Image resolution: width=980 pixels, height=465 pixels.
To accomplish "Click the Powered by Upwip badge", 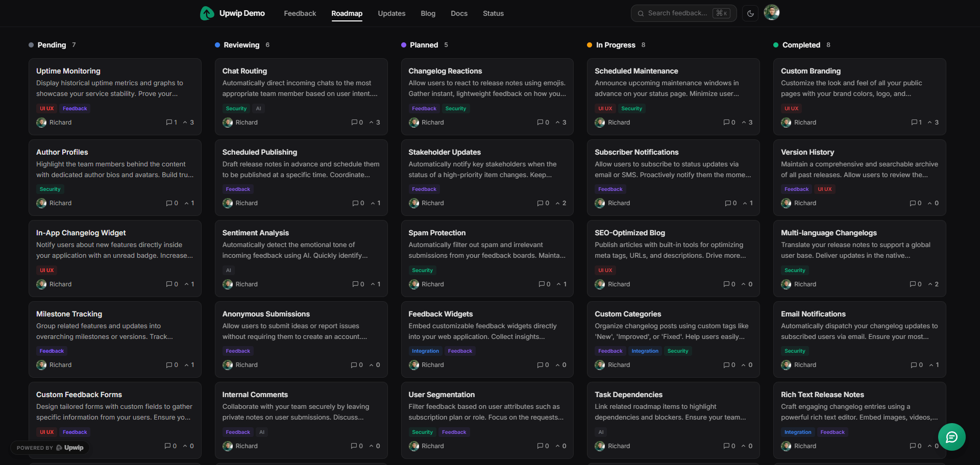I will (50, 448).
